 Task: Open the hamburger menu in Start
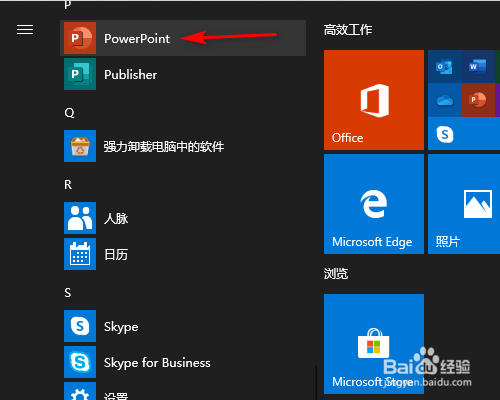tap(25, 30)
